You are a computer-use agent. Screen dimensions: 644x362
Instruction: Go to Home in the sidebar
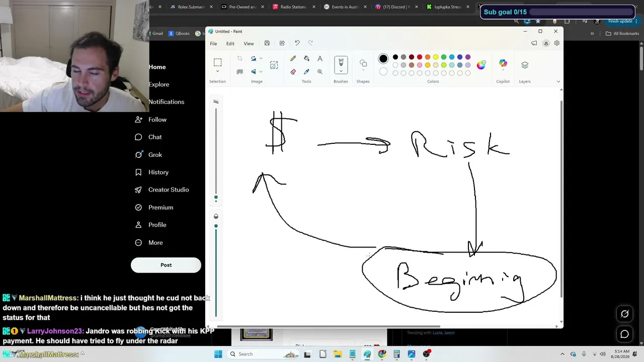tap(157, 67)
